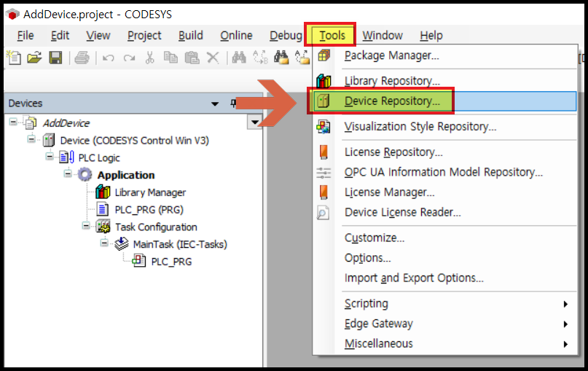
Task: Click the Tools menu
Action: tap(332, 36)
